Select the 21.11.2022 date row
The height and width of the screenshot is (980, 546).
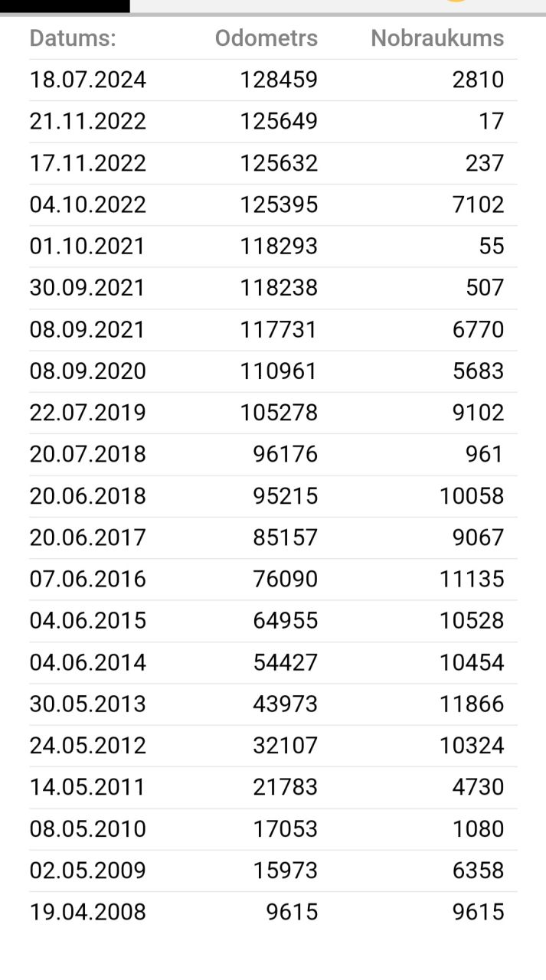click(x=87, y=121)
